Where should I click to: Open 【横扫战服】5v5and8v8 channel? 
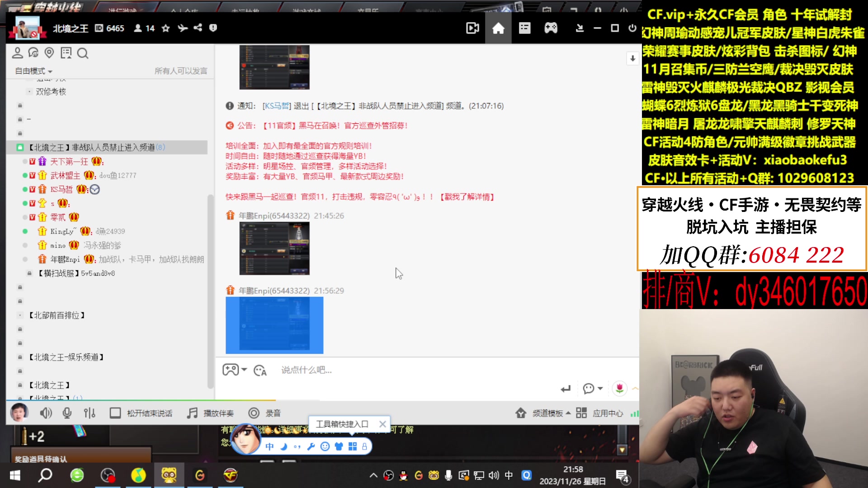(76, 273)
